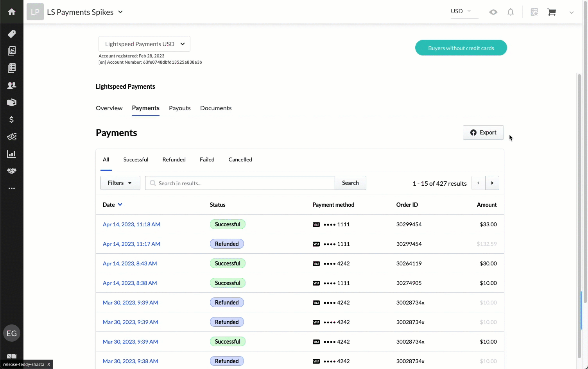588x369 pixels.
Task: Click the handshake partners icon in sidebar
Action: pyautogui.click(x=12, y=171)
